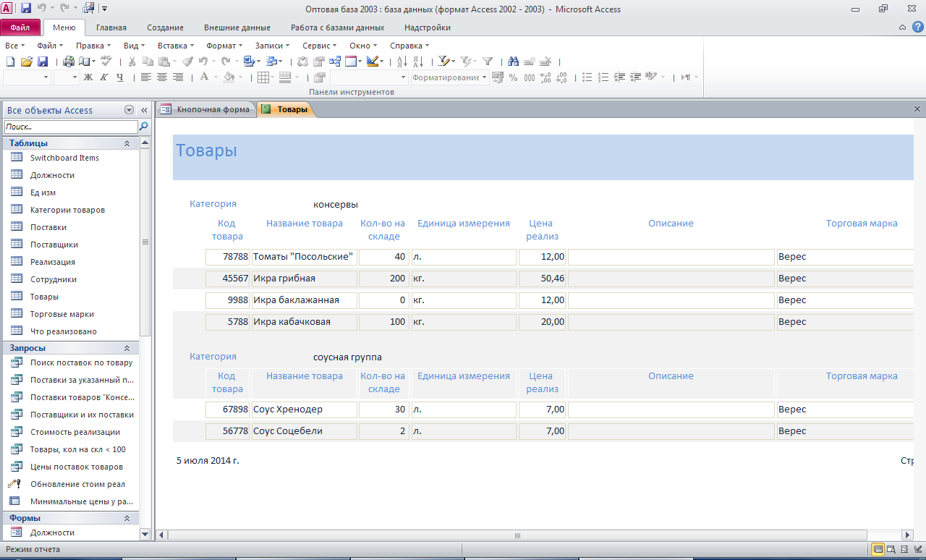926x560 pixels.
Task: Click the Align right icon
Action: (x=177, y=77)
